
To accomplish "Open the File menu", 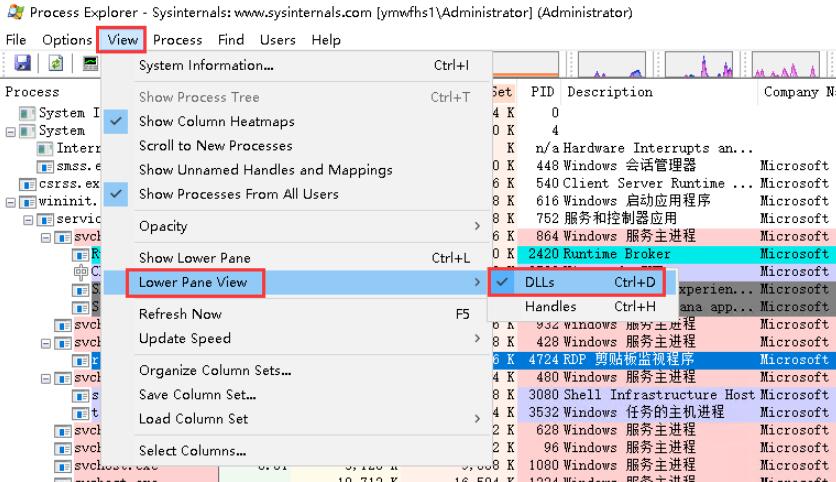I will 16,40.
